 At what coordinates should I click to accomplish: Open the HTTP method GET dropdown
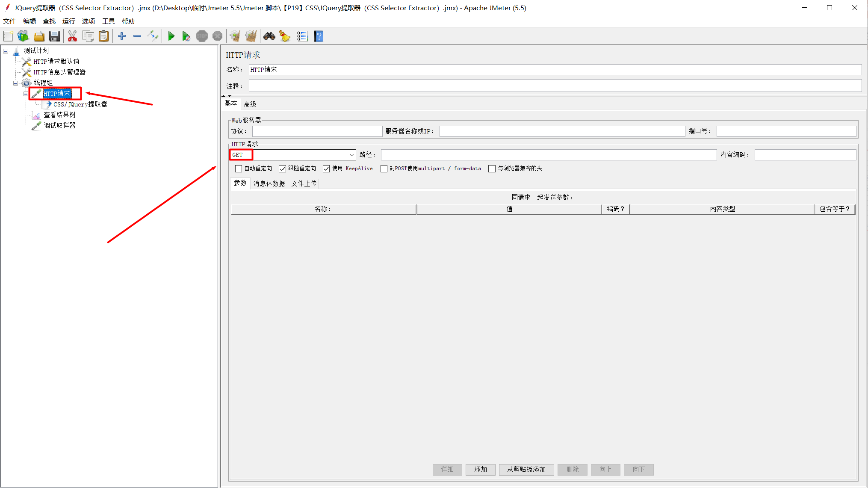tap(293, 155)
